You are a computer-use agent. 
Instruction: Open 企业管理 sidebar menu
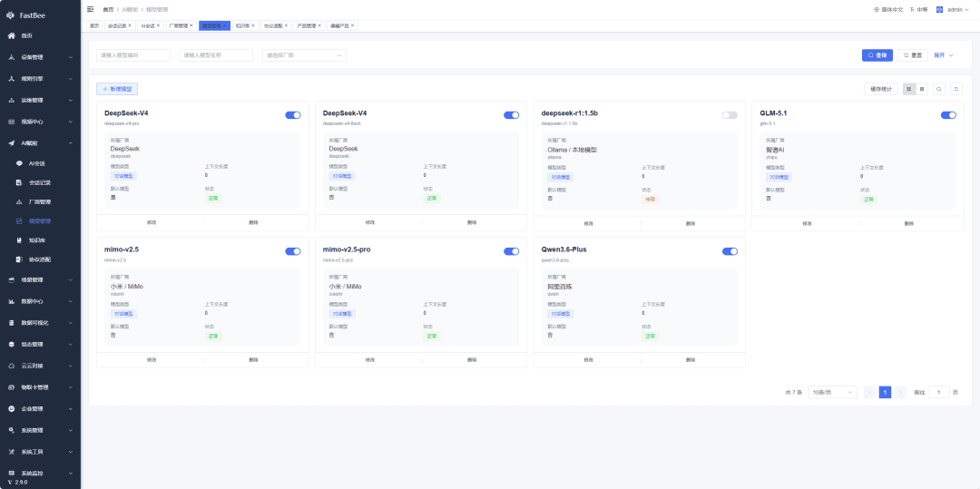pos(40,408)
